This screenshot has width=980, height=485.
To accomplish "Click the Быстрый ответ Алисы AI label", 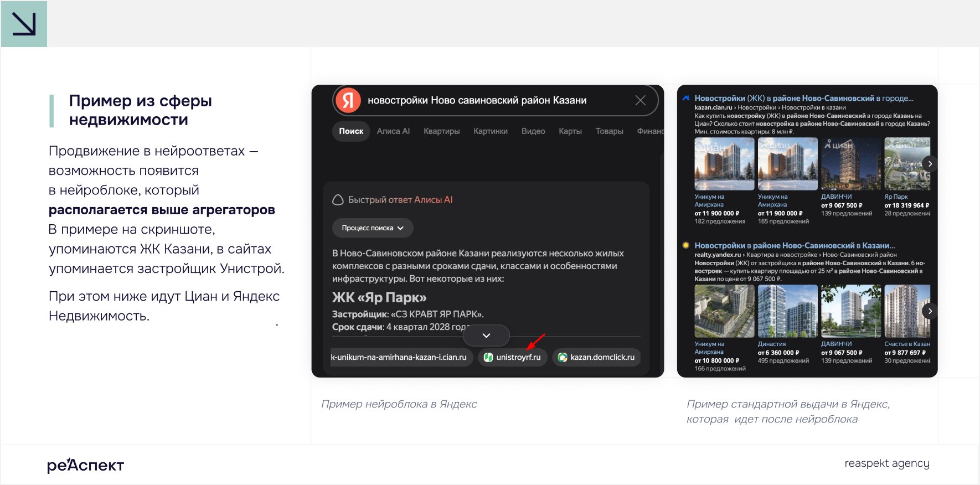I will point(400,200).
